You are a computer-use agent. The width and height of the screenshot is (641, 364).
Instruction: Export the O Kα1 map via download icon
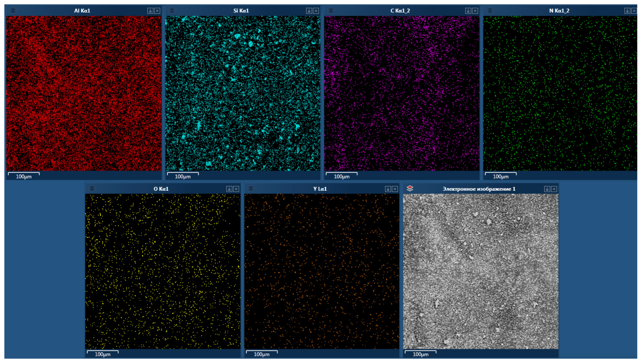click(229, 189)
